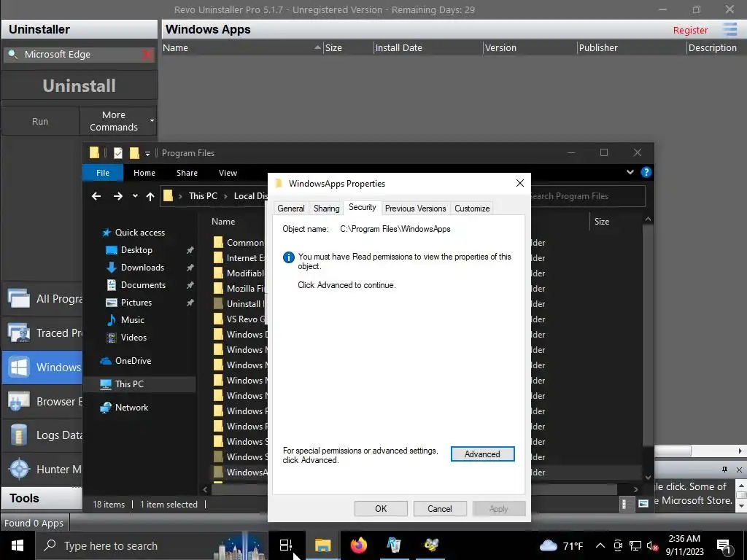Click the Advanced button in Security tab
Viewport: 747px width, 560px height.
click(x=483, y=454)
